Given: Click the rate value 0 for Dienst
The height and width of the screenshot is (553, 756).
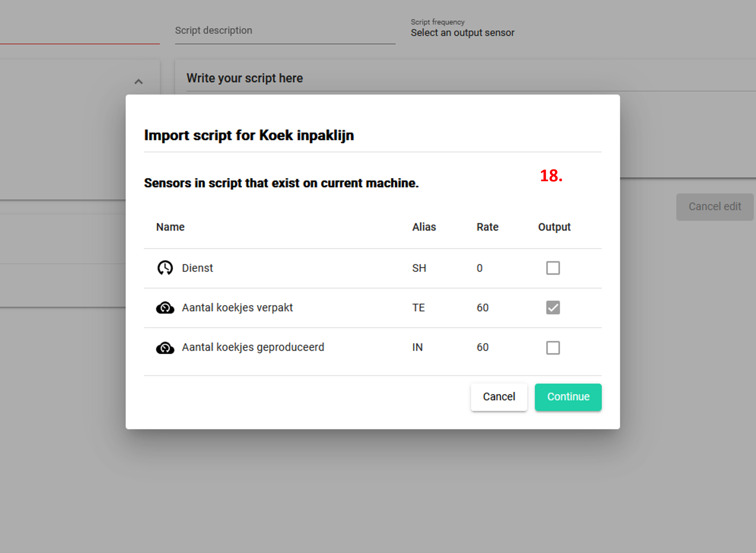Looking at the screenshot, I should pos(479,268).
